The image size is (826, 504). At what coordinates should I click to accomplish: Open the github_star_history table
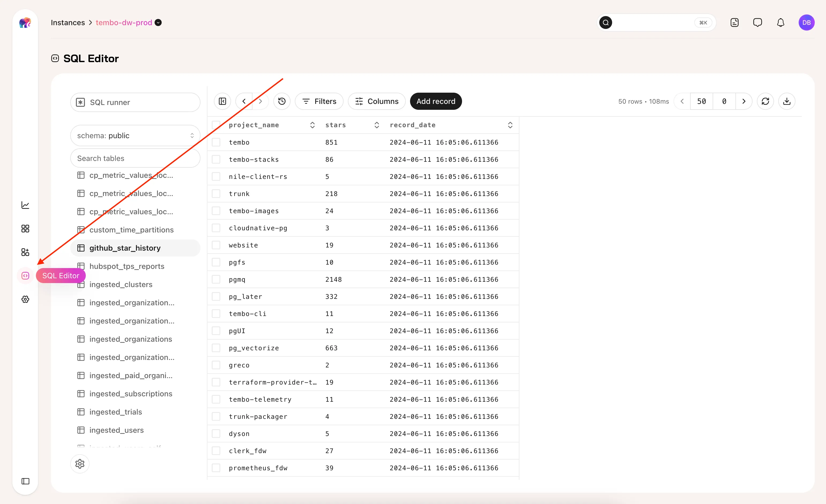point(135,248)
